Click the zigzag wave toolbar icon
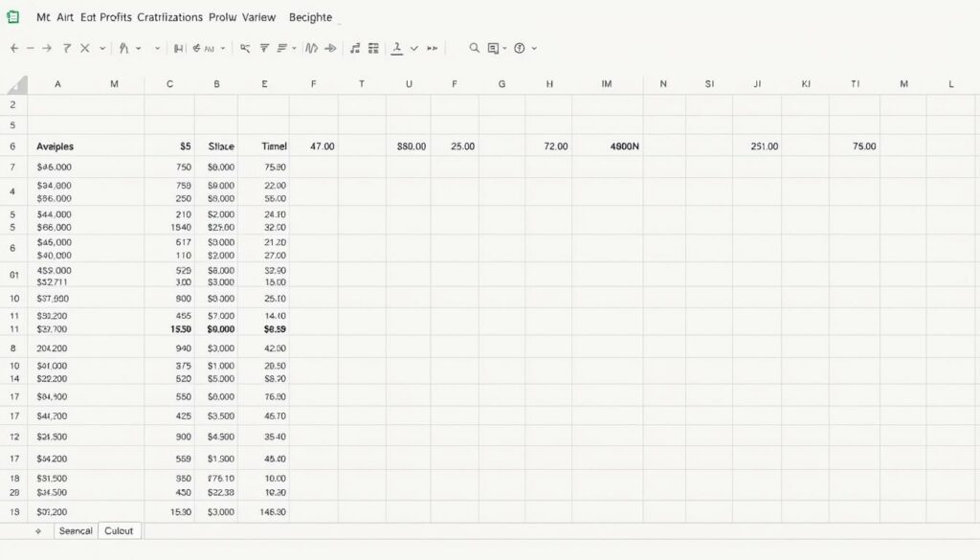The width and height of the screenshot is (980, 560). tap(311, 48)
